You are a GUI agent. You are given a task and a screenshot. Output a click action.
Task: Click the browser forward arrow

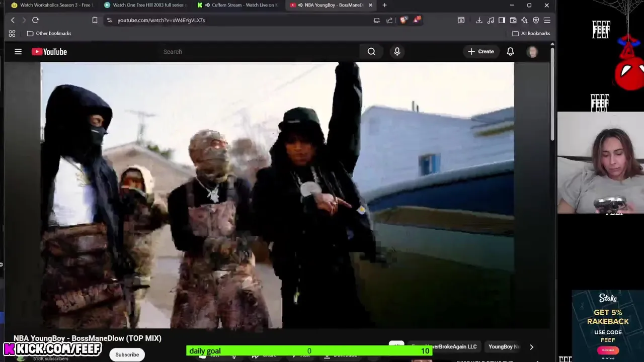point(24,20)
